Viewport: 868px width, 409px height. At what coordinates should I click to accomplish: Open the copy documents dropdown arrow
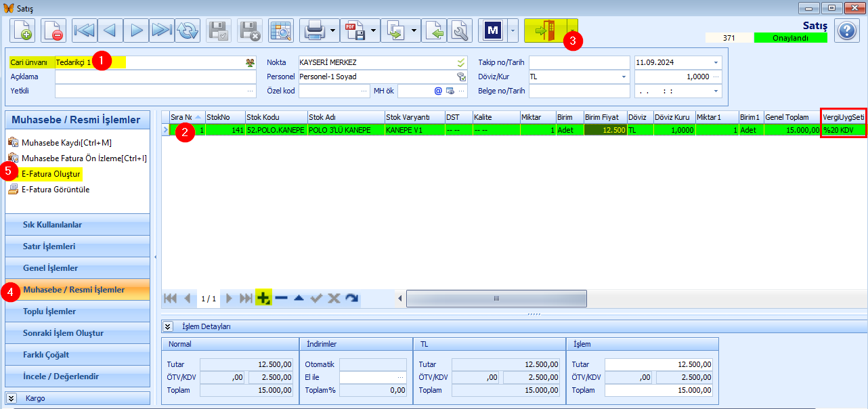[414, 30]
